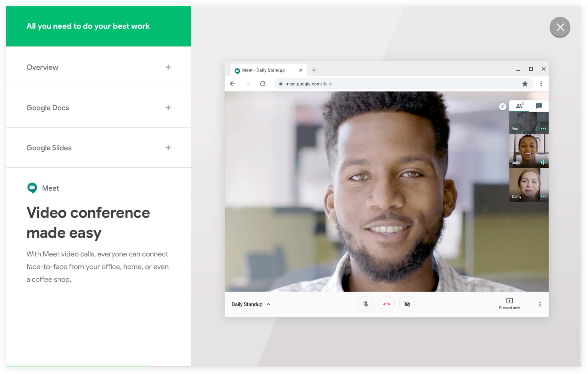Open options dots on the You thumbnail

point(543,129)
